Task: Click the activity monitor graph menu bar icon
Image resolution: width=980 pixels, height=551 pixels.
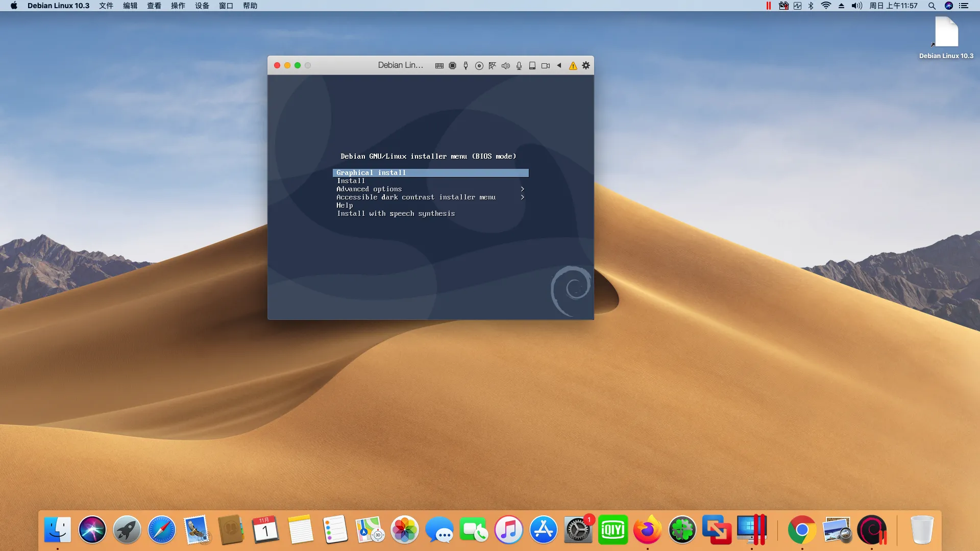Action: tap(797, 6)
